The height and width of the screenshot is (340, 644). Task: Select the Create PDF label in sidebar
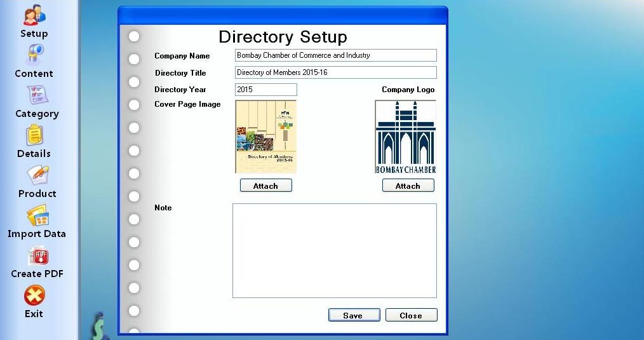click(37, 274)
